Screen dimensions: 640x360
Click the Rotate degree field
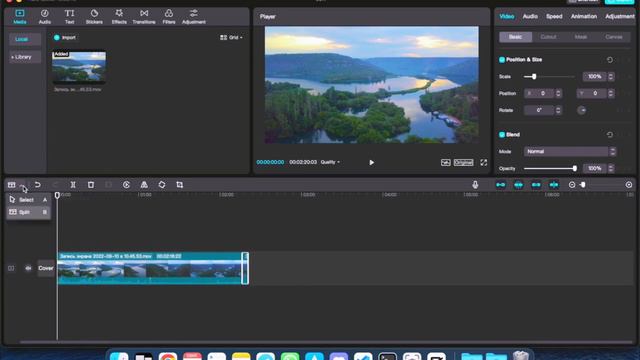[x=539, y=110]
